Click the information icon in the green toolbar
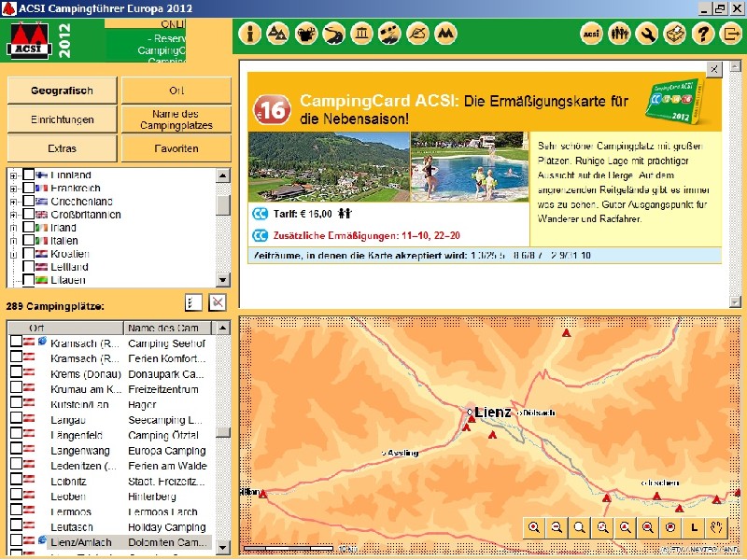Screen dimensions: 747x560 click(249, 35)
